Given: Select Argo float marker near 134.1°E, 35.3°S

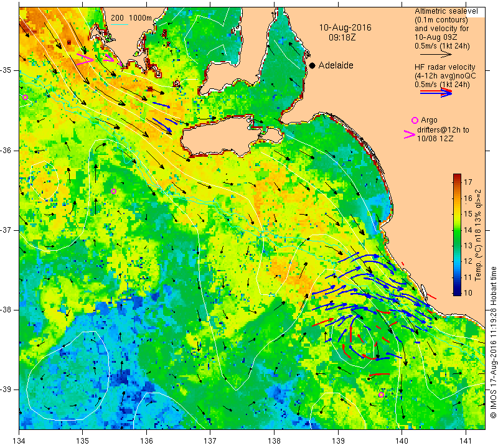Looking at the screenshot, I should pos(26,97).
